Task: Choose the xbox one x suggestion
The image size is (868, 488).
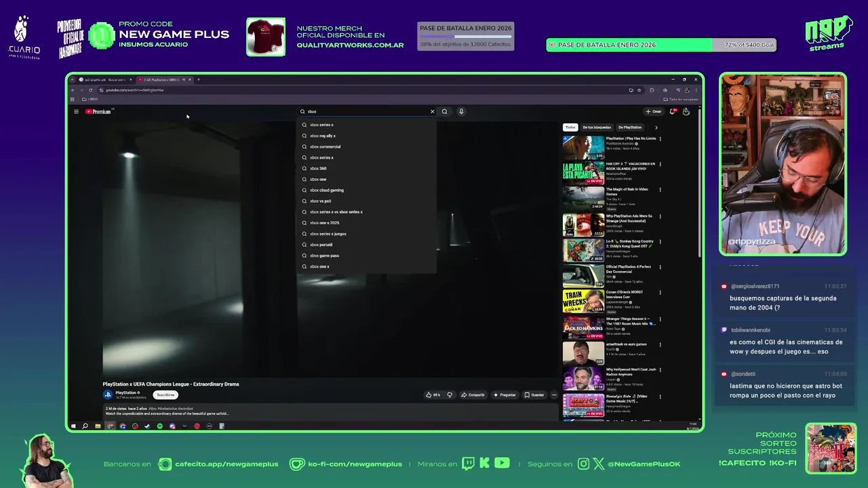Action: coord(366,266)
